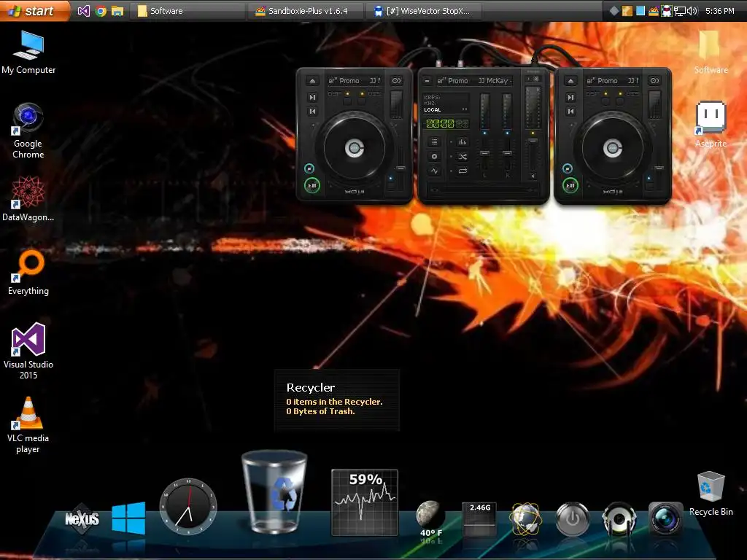Click the waveform visualizer button on the mixer
747x560 pixels.
[x=434, y=171]
